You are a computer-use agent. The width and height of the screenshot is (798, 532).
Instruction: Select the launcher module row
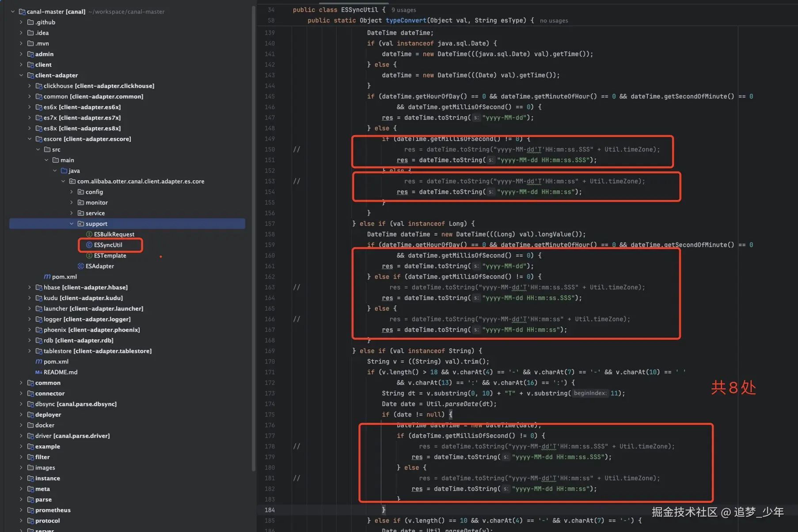(x=127, y=308)
